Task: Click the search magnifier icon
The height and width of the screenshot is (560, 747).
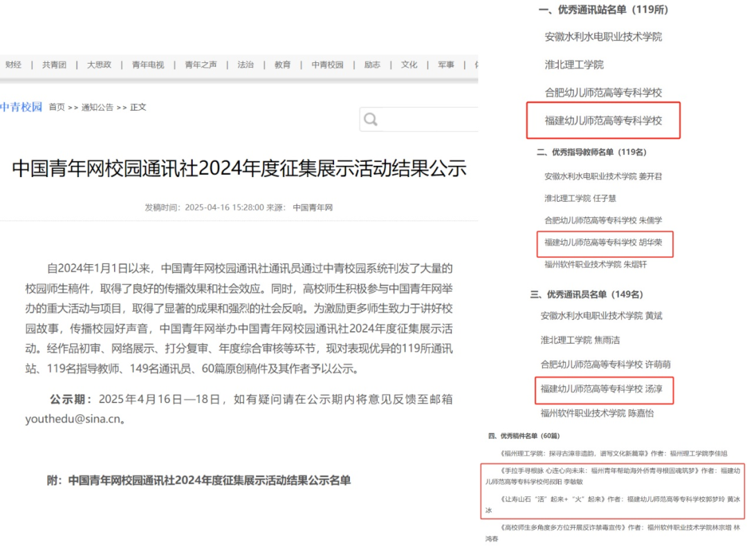Action: [x=371, y=120]
